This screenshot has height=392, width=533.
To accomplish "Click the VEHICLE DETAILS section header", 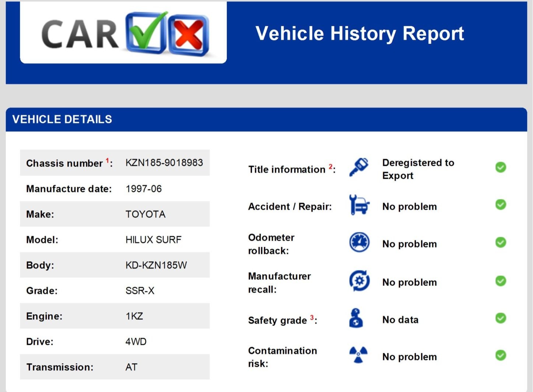I will (x=62, y=119).
